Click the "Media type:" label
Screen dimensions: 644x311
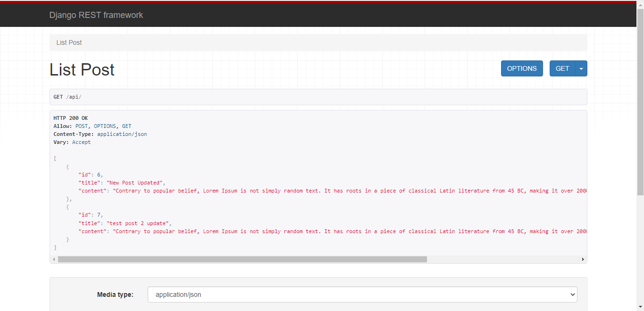[115, 294]
